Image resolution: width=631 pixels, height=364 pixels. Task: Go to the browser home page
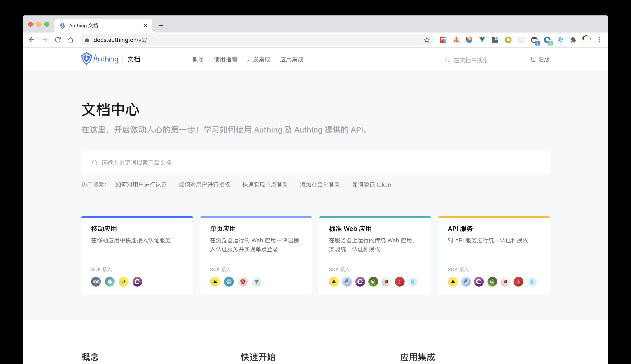(71, 40)
